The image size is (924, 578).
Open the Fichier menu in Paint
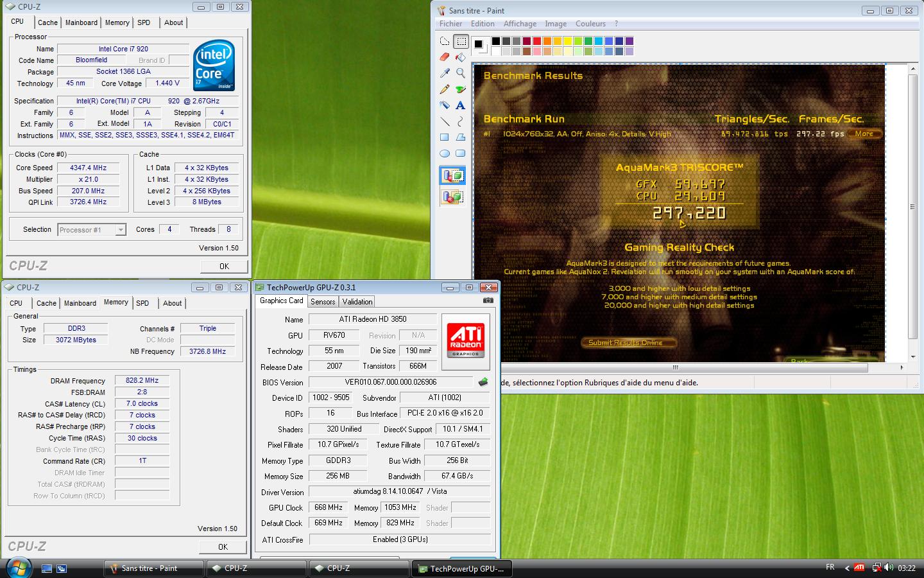(450, 24)
